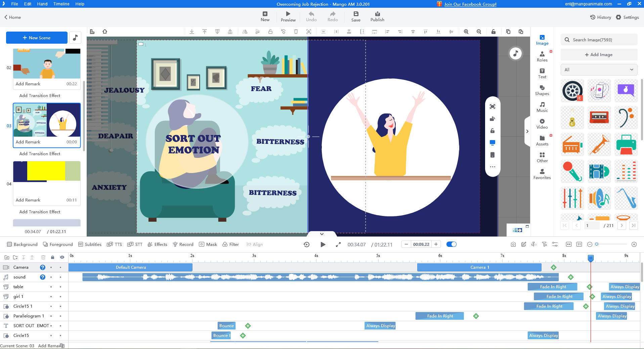Expand the hidden panel via right-edge arrow

[527, 131]
